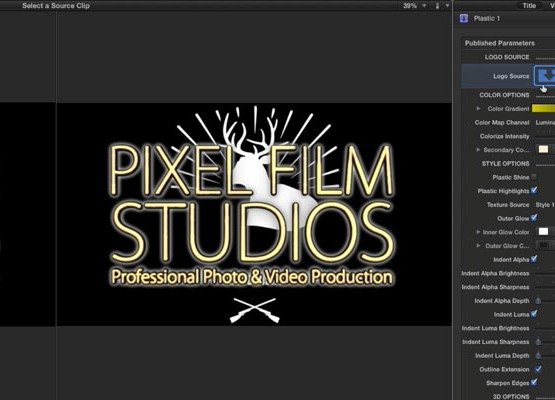Click the Published Parameters header
This screenshot has height=400, width=555.
499,43
